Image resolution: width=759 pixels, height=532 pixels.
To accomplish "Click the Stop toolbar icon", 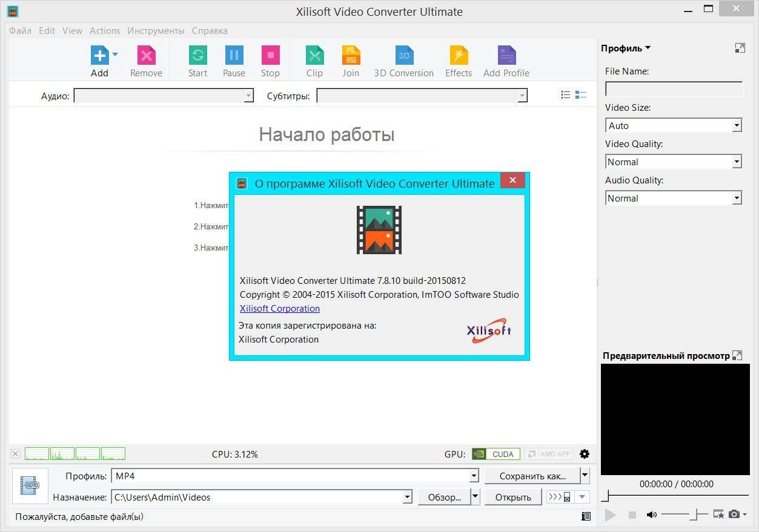I will tap(270, 56).
